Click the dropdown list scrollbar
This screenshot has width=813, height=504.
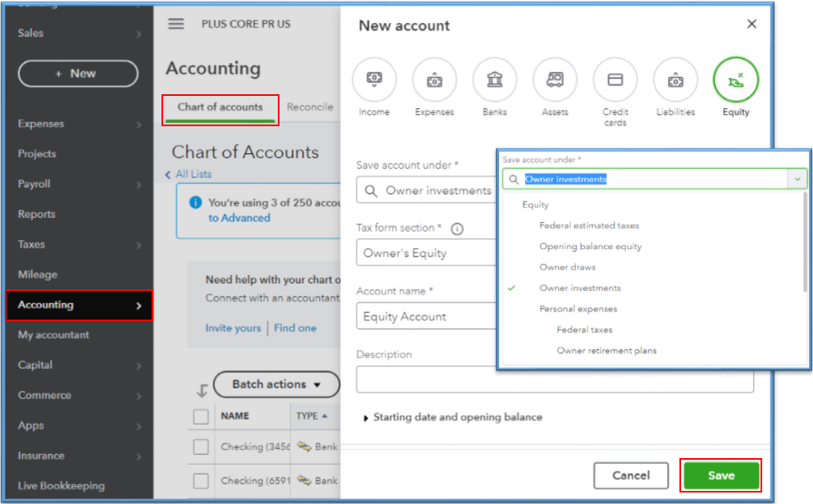point(805,243)
